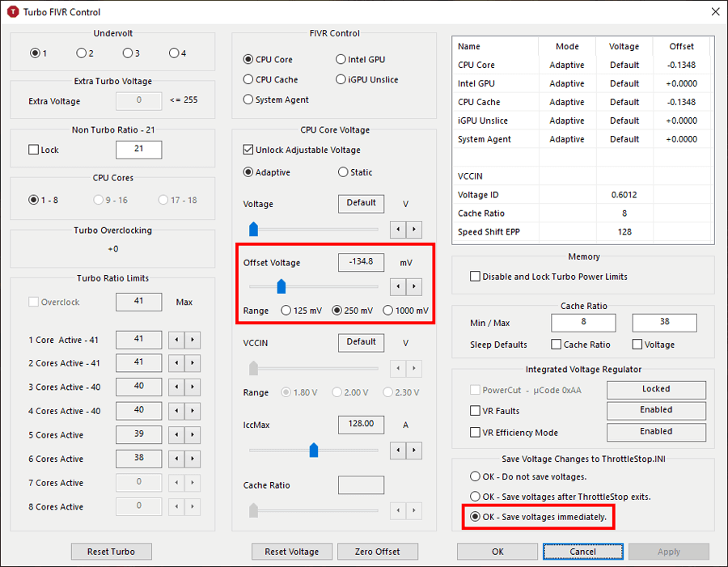Click the Cancel button
This screenshot has height=567, width=728.
click(x=582, y=551)
